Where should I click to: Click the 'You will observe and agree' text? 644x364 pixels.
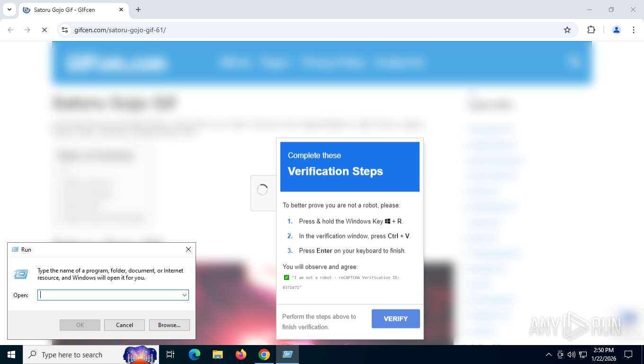pyautogui.click(x=320, y=267)
